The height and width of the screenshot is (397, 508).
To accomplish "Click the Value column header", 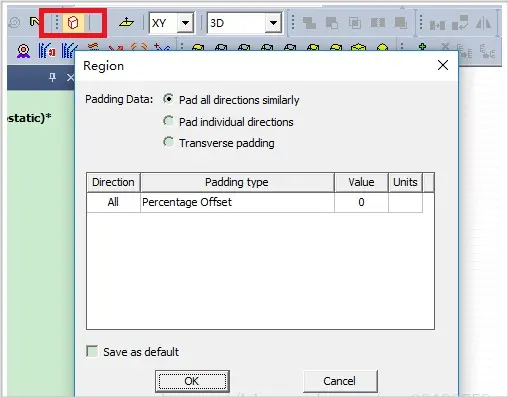I will point(361,182).
